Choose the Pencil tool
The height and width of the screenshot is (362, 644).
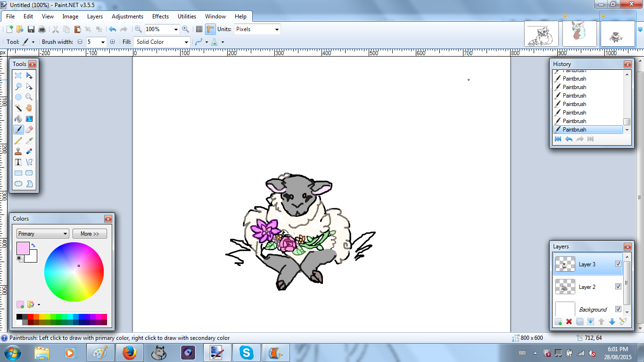(18, 140)
